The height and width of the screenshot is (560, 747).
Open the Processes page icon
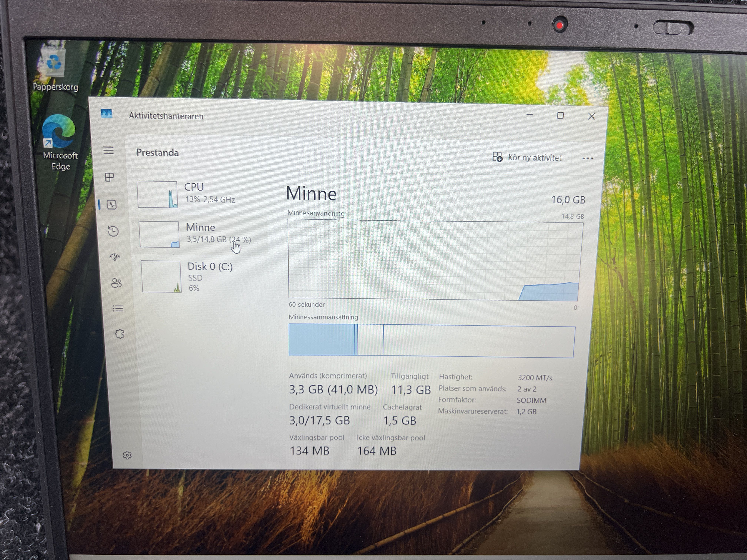pos(110,177)
